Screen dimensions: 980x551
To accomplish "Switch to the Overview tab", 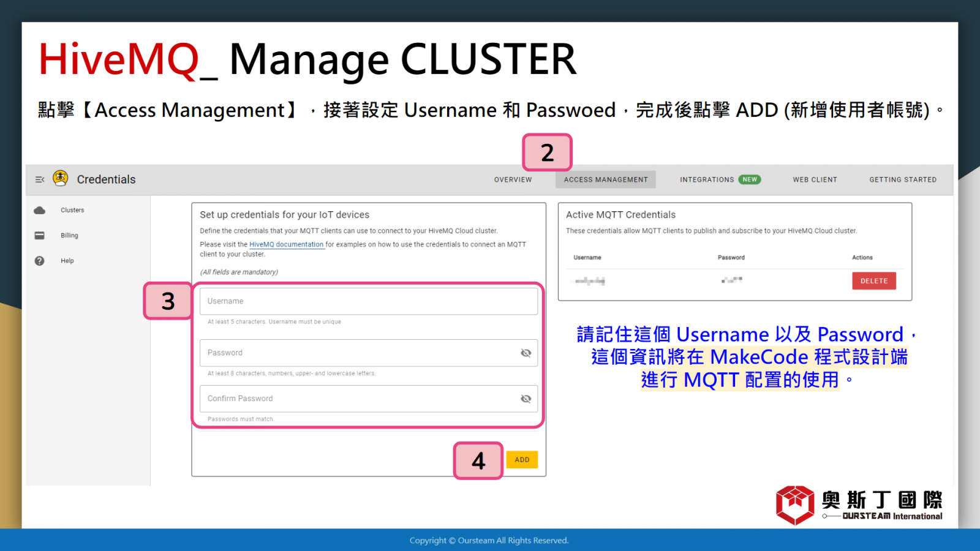I will 513,180.
